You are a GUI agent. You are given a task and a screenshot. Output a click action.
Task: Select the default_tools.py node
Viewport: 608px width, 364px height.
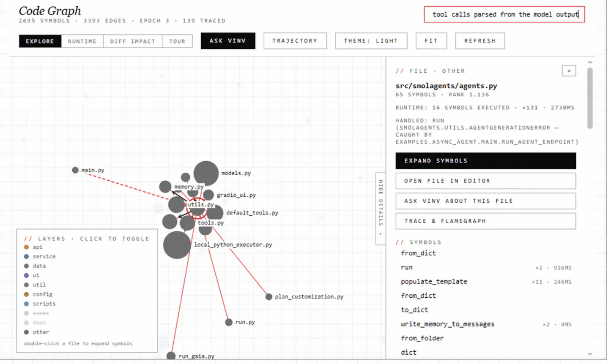216,213
